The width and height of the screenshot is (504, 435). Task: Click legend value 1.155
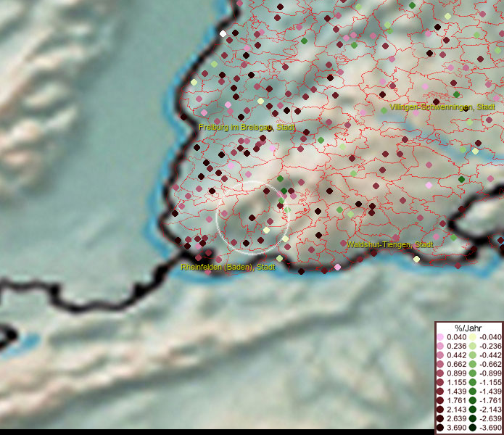456,382
